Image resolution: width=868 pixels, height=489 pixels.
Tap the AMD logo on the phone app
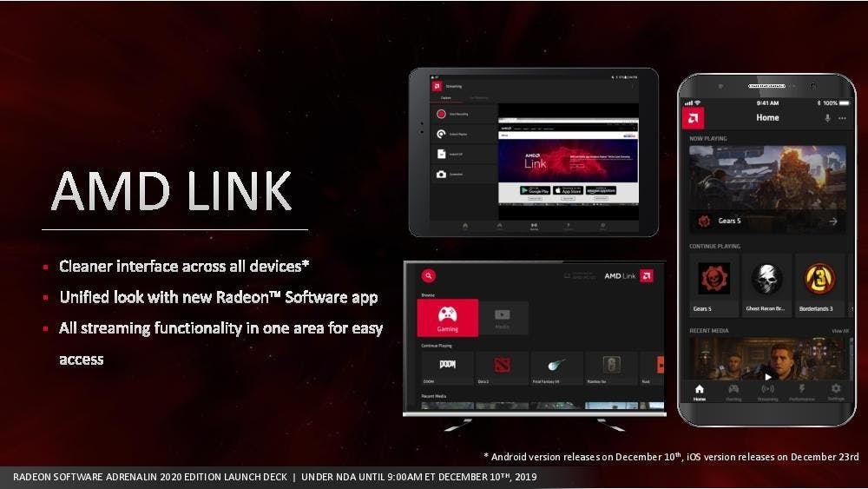(693, 118)
